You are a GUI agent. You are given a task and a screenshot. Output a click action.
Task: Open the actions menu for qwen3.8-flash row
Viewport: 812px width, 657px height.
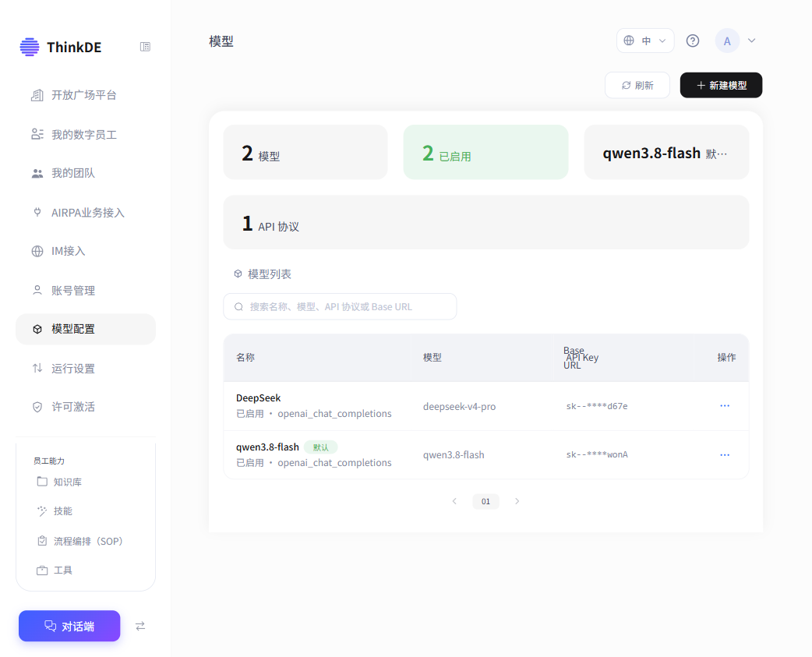725,455
